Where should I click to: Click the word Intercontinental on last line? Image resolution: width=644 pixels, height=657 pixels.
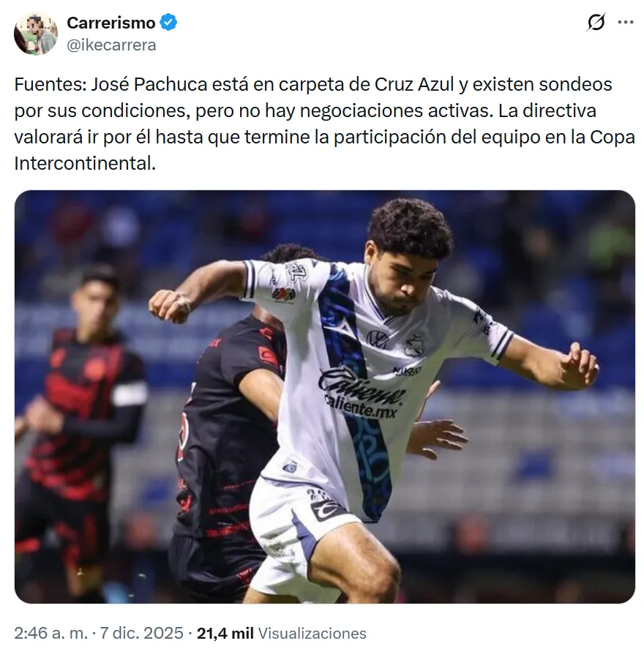[x=85, y=163]
